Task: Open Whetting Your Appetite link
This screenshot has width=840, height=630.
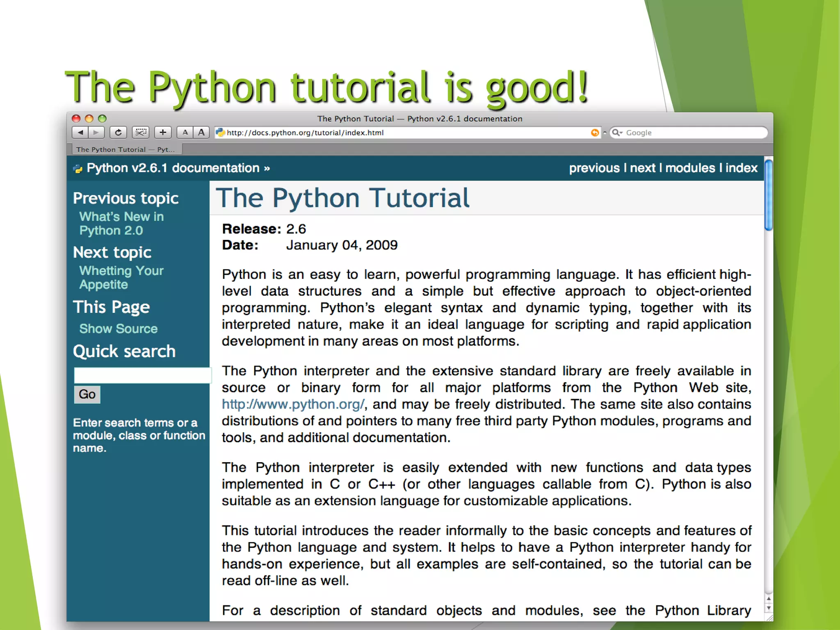Action: pos(121,278)
